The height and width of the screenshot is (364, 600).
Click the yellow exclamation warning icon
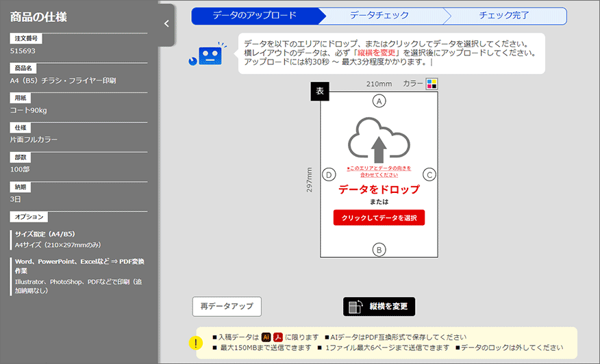pyautogui.click(x=195, y=343)
